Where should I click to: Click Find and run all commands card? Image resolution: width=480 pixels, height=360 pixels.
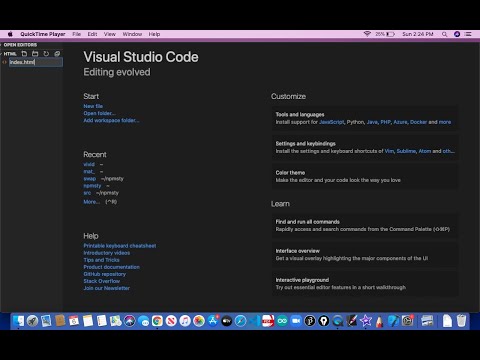[365, 225]
